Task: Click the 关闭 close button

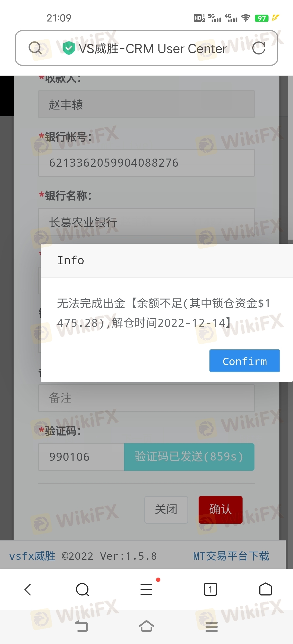Action: [x=166, y=510]
